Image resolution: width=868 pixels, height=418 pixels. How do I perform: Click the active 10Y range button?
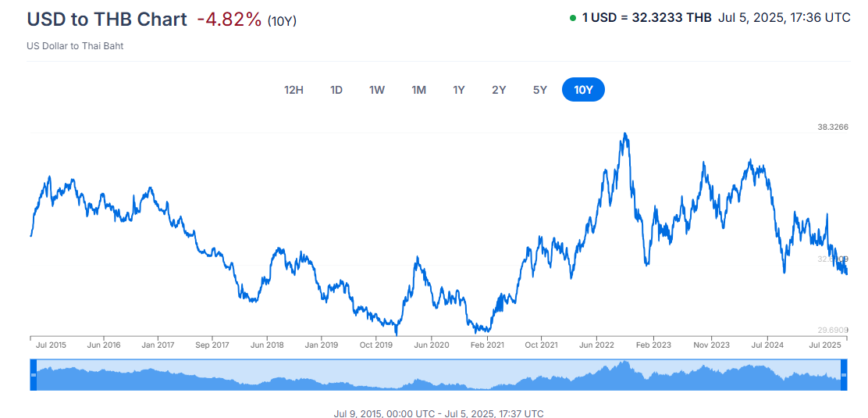583,90
